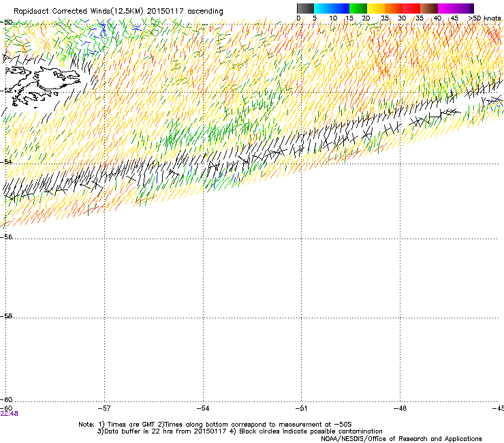504x443 pixels.
Task: Click the orange 25-30 knots legend swatch
Action: click(x=394, y=8)
